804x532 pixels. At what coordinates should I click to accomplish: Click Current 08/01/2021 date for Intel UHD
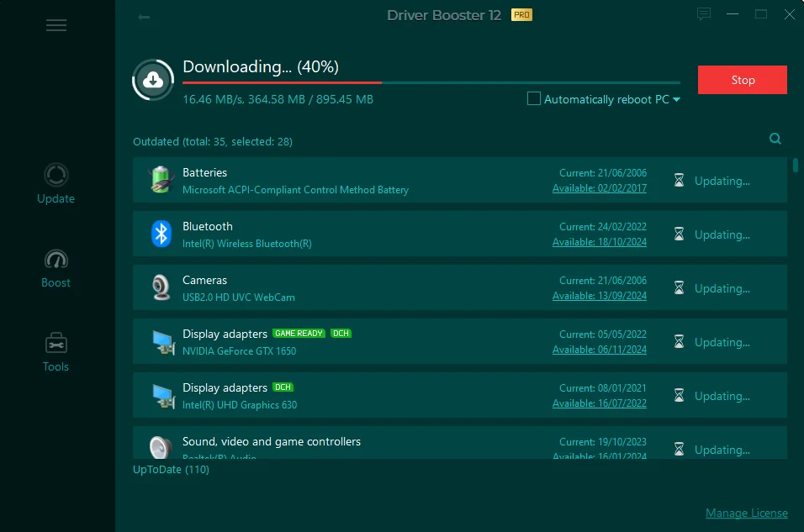coord(602,388)
